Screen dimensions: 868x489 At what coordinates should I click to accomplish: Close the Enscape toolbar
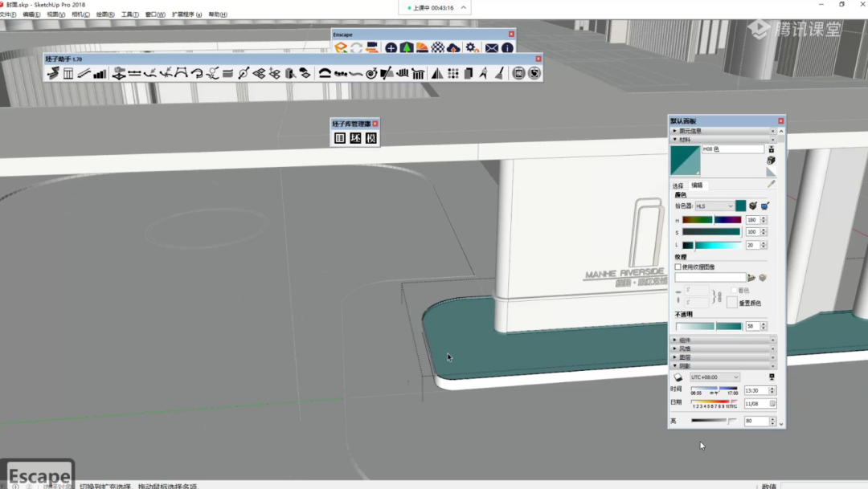click(511, 35)
